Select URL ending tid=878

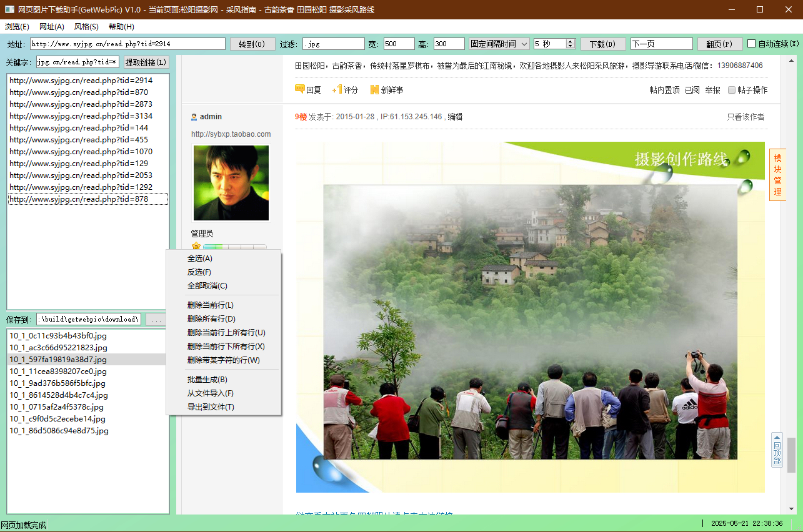tap(87, 199)
